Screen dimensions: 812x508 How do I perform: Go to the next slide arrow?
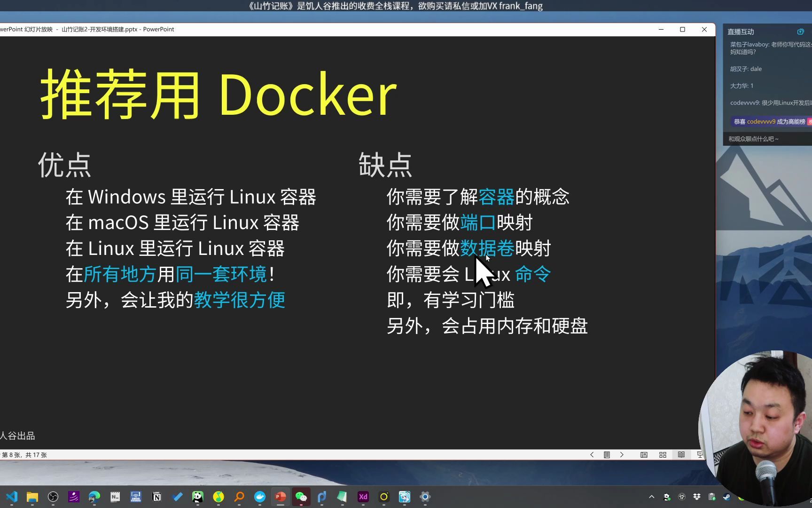coord(622,455)
